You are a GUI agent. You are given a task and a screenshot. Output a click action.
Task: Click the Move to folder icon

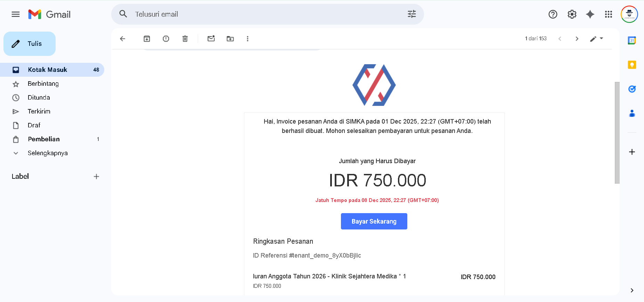230,39
